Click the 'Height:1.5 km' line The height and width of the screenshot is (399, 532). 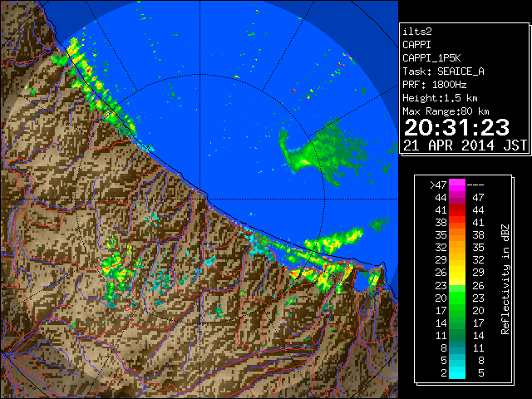coord(440,98)
